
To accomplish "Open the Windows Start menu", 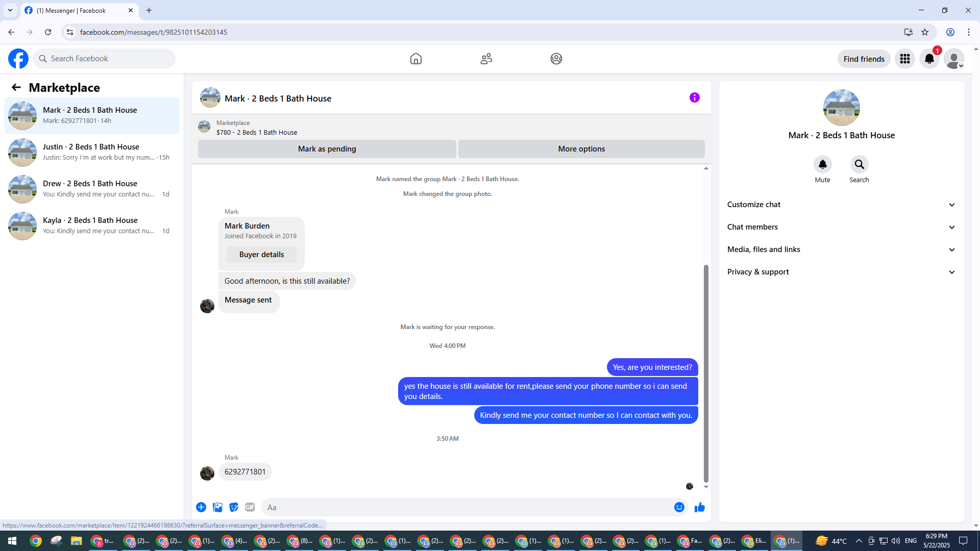I will [x=12, y=541].
